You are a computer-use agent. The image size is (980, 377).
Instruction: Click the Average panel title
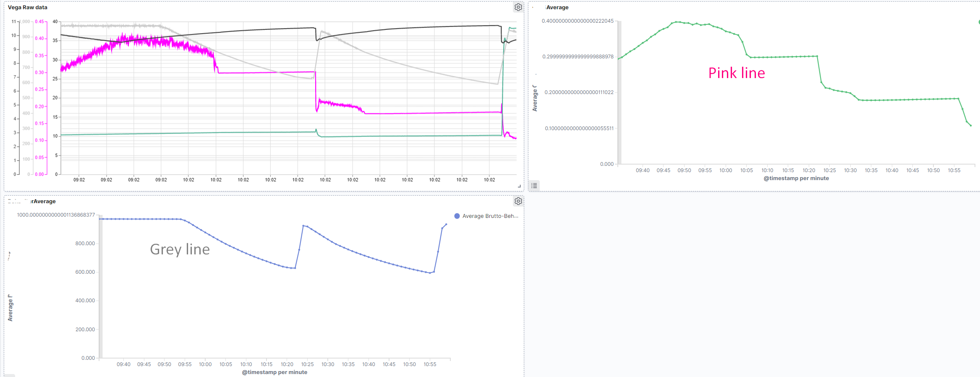557,7
